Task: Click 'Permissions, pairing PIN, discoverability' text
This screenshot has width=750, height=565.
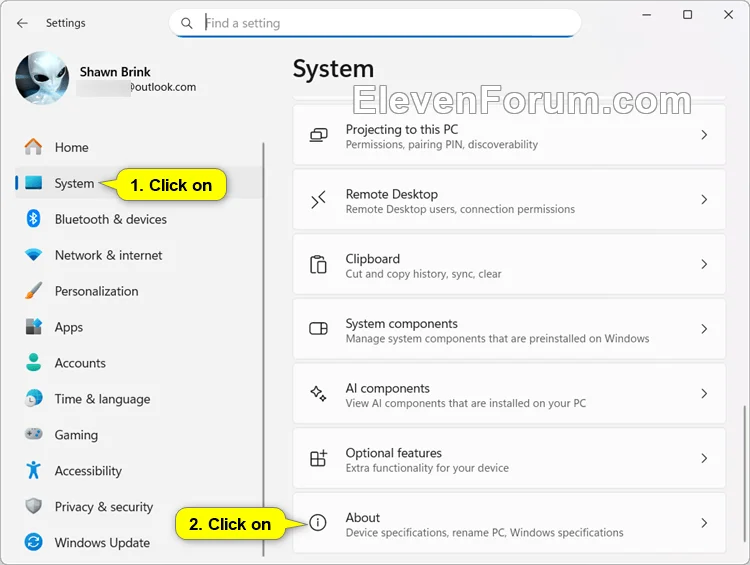Action: point(442,144)
